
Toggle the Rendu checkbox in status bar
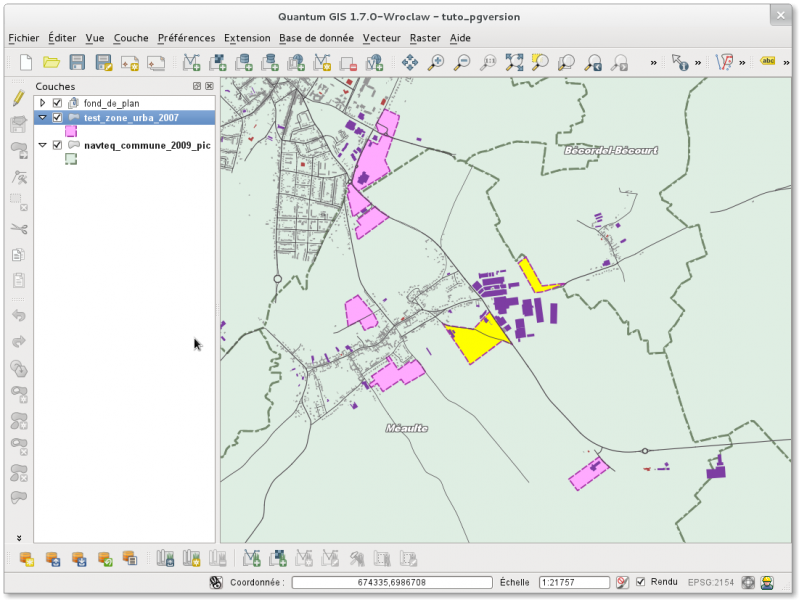click(640, 582)
